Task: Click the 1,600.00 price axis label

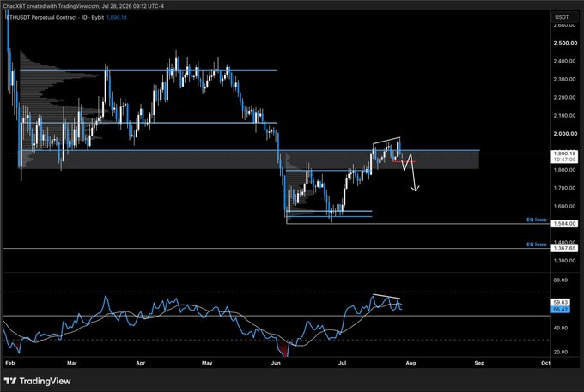Action: [565, 206]
